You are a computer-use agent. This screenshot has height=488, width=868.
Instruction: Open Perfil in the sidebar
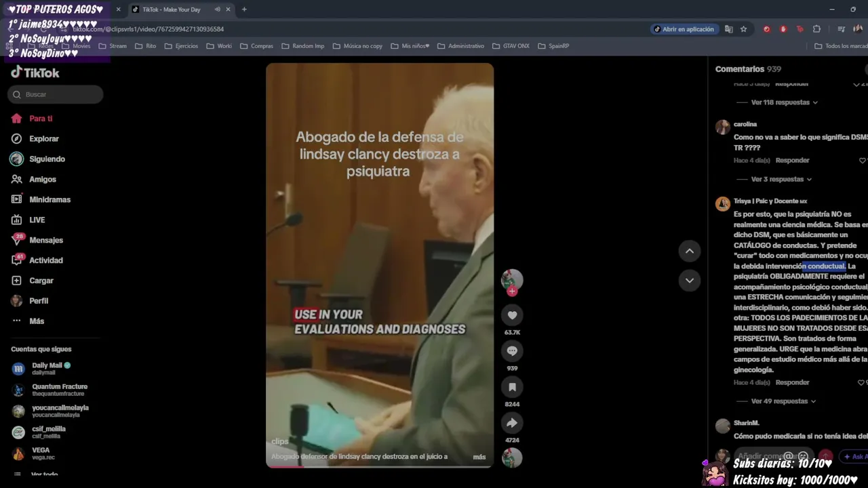39,301
